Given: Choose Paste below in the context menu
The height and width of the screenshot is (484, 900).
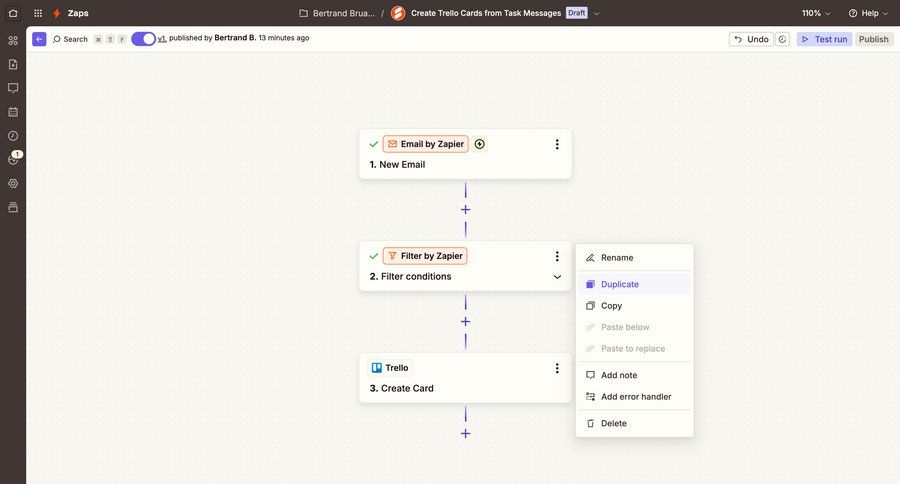Looking at the screenshot, I should pyautogui.click(x=634, y=327).
